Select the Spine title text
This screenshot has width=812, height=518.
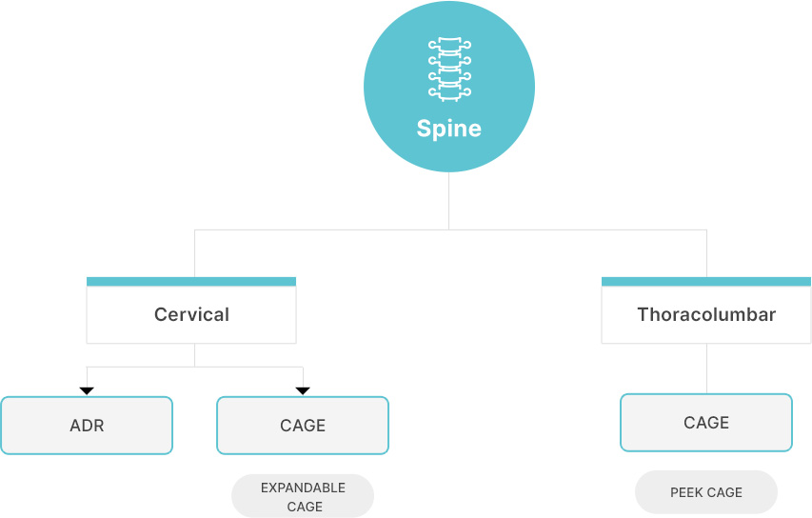tap(449, 129)
